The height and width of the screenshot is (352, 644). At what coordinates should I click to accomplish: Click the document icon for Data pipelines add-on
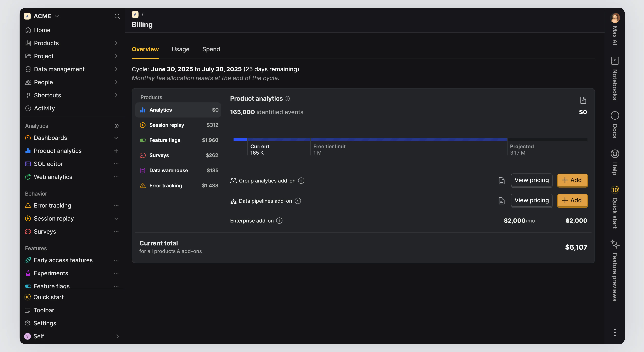pyautogui.click(x=501, y=201)
